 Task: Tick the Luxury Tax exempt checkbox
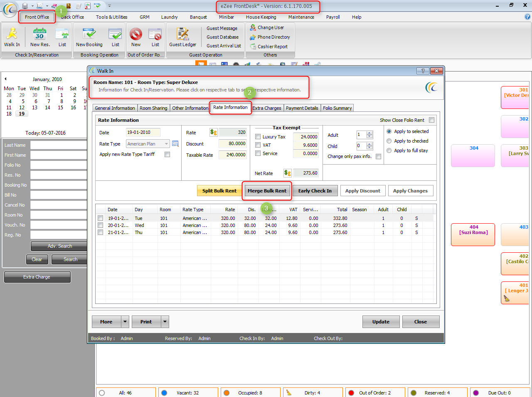click(x=258, y=137)
